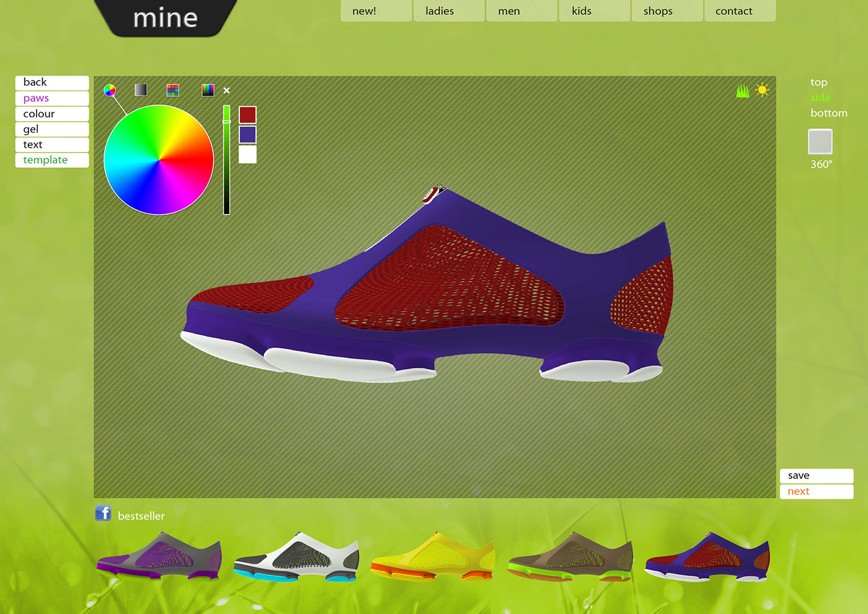Open the Facebook bestseller page
Viewport: 868px width, 614px height.
103,514
